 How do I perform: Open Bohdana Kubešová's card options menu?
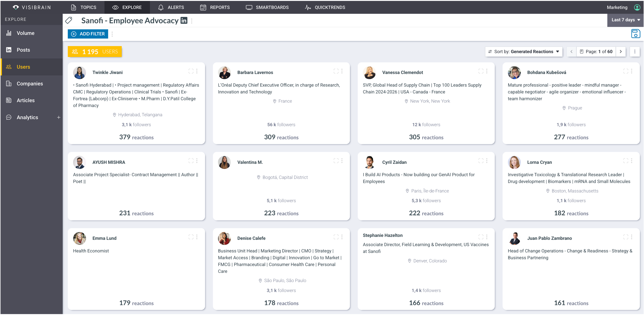[632, 71]
